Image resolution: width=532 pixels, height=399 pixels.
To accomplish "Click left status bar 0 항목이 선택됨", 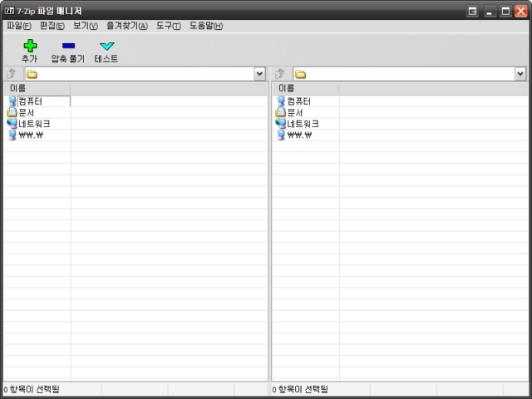I will point(32,389).
